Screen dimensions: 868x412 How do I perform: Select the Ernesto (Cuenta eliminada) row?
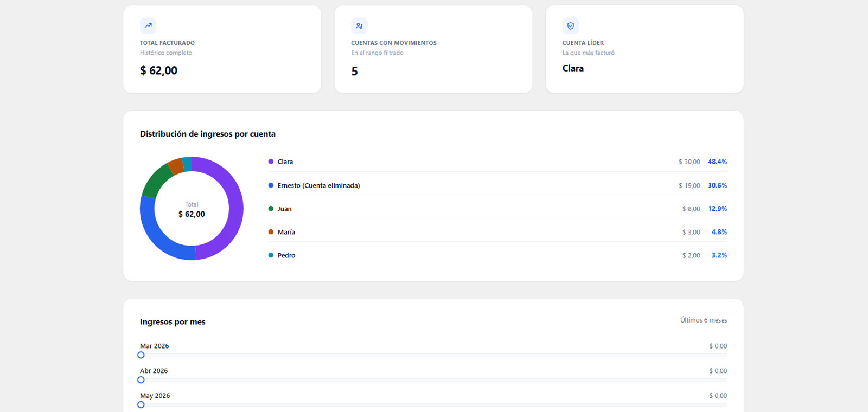click(497, 185)
